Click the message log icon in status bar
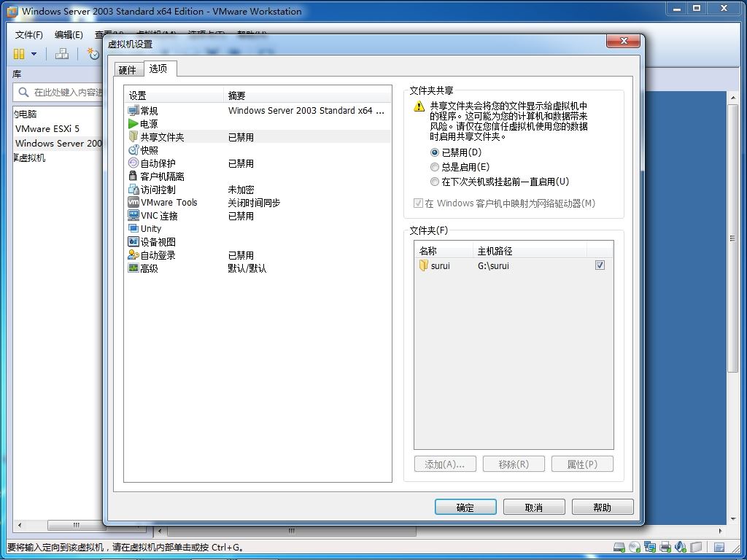 [x=719, y=547]
